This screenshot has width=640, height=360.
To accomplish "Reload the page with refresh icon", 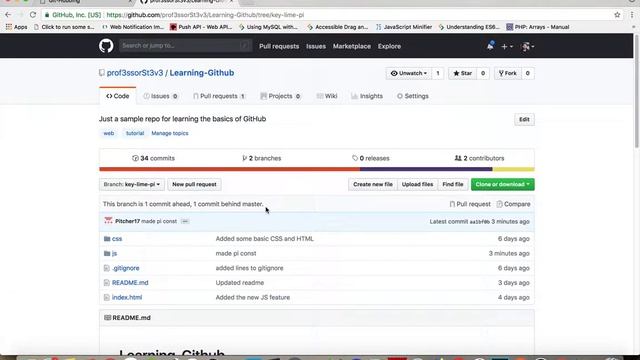I will tap(33, 15).
